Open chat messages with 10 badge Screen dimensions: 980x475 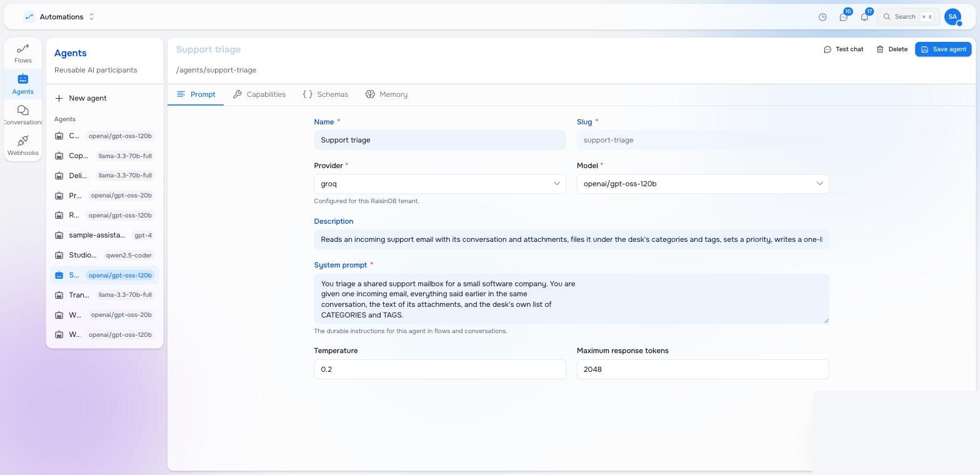(844, 17)
